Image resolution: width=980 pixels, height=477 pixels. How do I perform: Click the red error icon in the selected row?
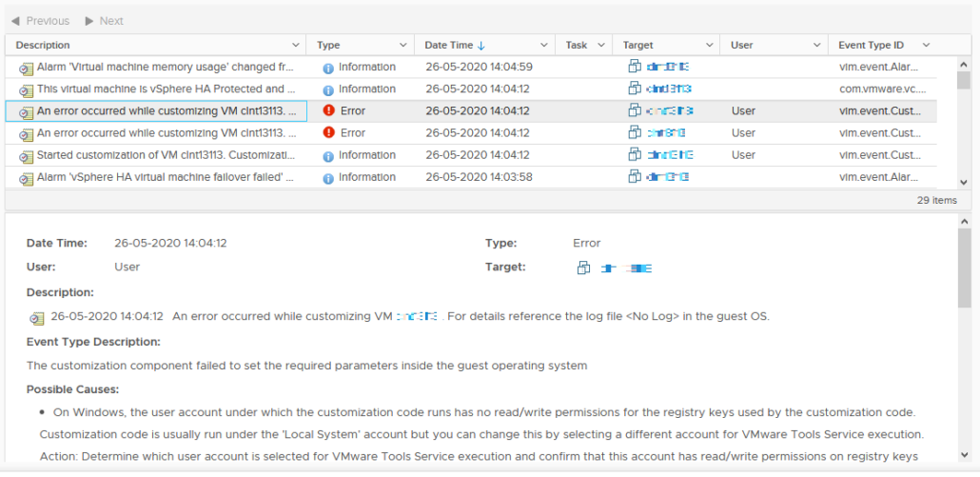[x=328, y=111]
